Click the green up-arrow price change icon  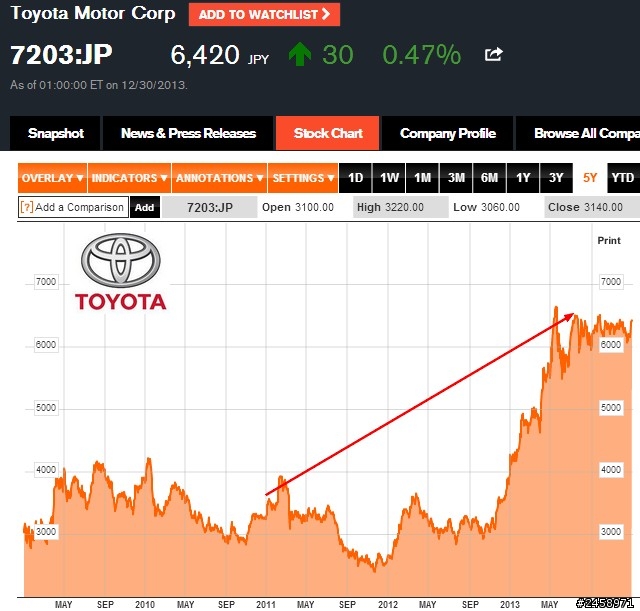[300, 55]
